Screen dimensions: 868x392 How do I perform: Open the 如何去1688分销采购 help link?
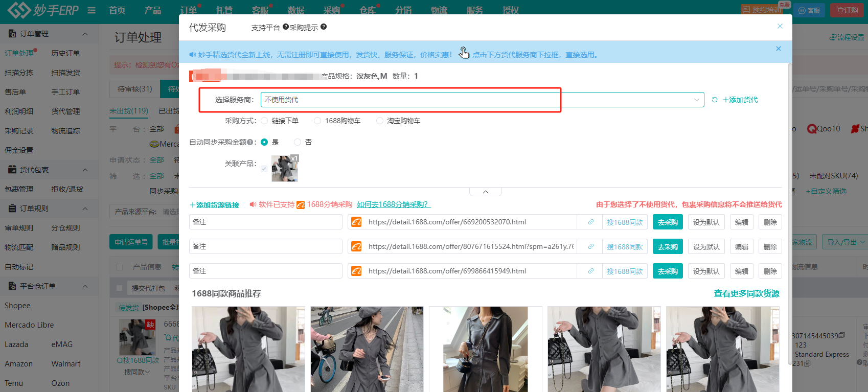pyautogui.click(x=393, y=204)
